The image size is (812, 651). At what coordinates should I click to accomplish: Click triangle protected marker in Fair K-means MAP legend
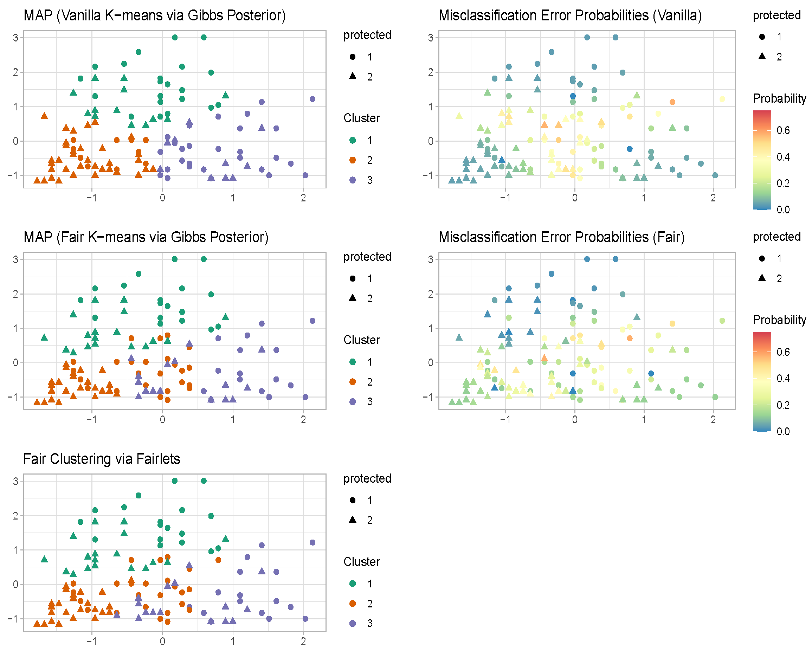[x=353, y=298]
